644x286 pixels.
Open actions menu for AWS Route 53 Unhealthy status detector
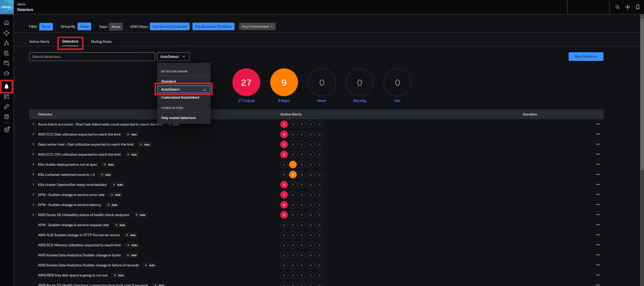point(598,214)
